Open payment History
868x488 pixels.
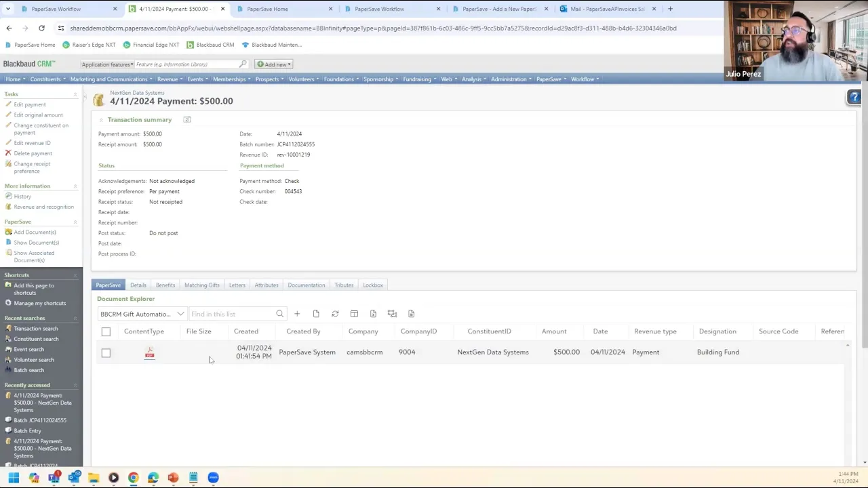pyautogui.click(x=22, y=197)
